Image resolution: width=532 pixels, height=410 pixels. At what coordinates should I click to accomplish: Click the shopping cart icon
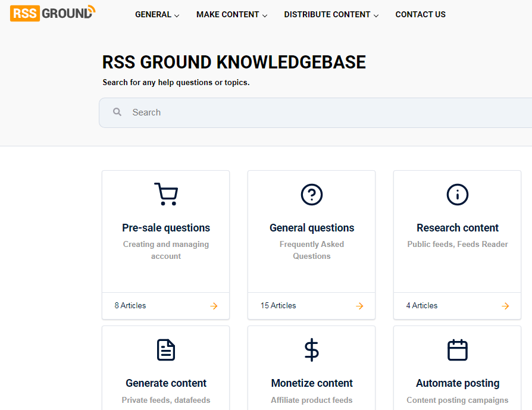click(166, 194)
